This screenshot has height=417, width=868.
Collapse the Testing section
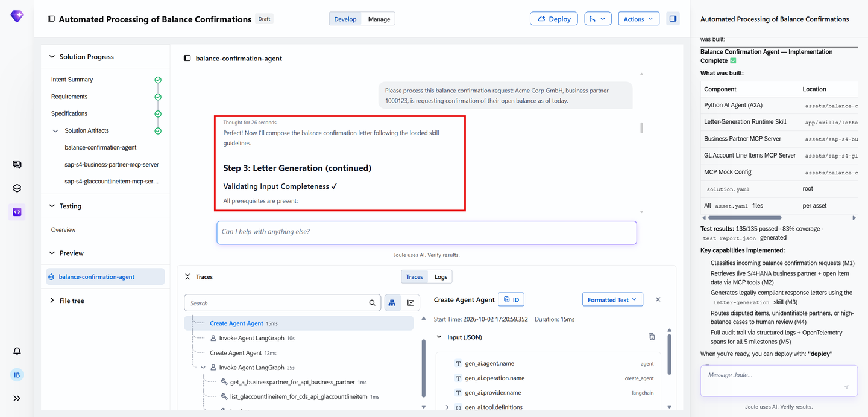(x=52, y=206)
